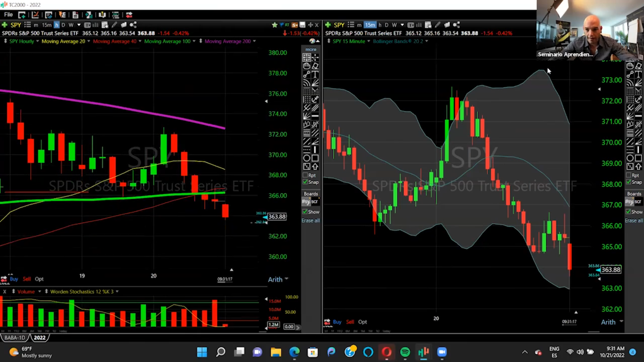Toggle the Snap checkbox in left drawing panel
The height and width of the screenshot is (362, 644).
305,182
